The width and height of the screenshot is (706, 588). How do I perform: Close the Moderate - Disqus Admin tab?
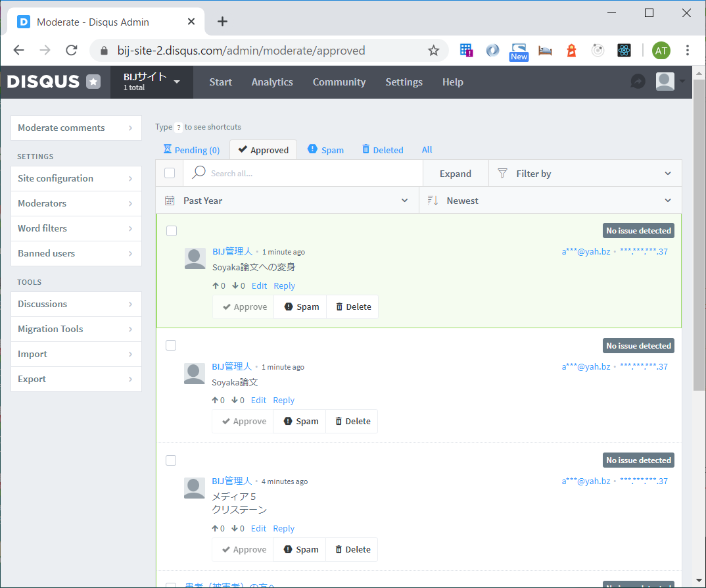(x=191, y=21)
